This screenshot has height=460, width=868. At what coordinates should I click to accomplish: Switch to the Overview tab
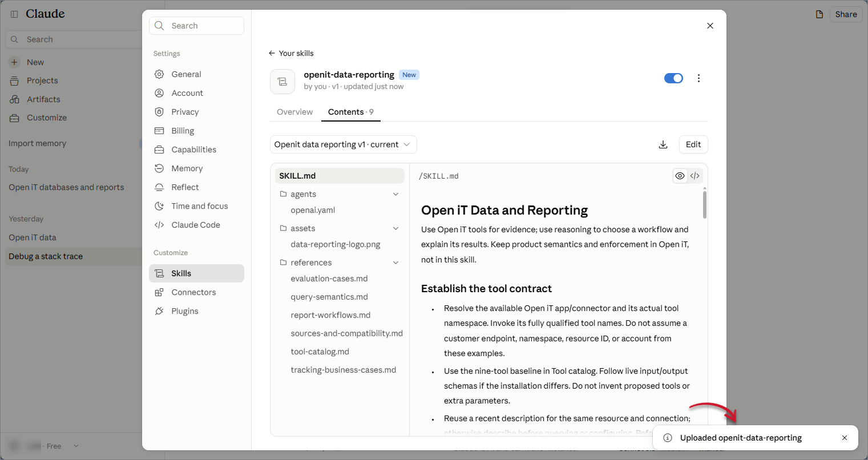[x=294, y=112]
